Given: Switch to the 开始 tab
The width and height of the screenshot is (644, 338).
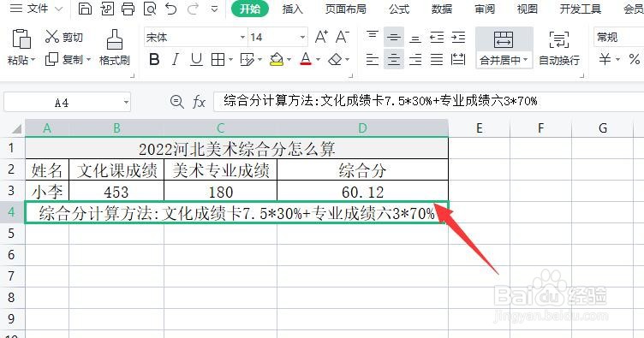Looking at the screenshot, I should tap(250, 9).
